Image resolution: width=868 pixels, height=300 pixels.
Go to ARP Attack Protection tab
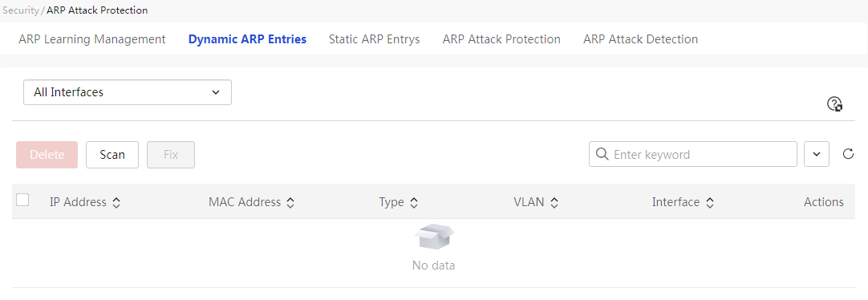point(501,39)
